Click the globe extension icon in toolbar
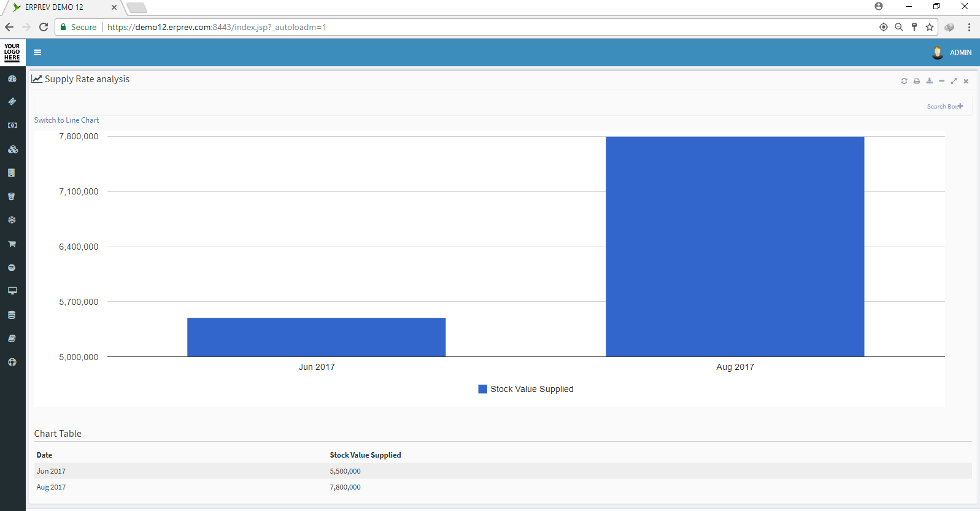980x511 pixels. [949, 27]
